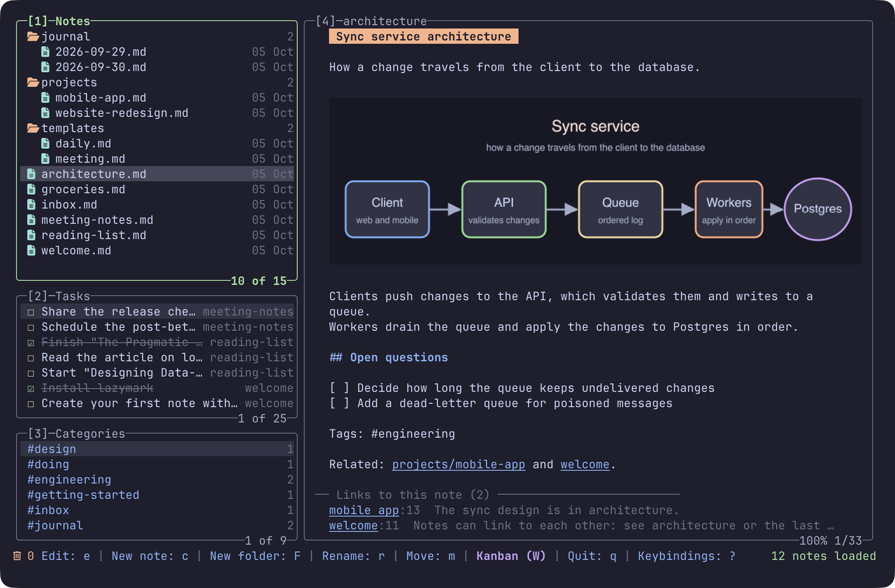Check the 'Schedule the post-bet…' task checkbox

tap(31, 328)
